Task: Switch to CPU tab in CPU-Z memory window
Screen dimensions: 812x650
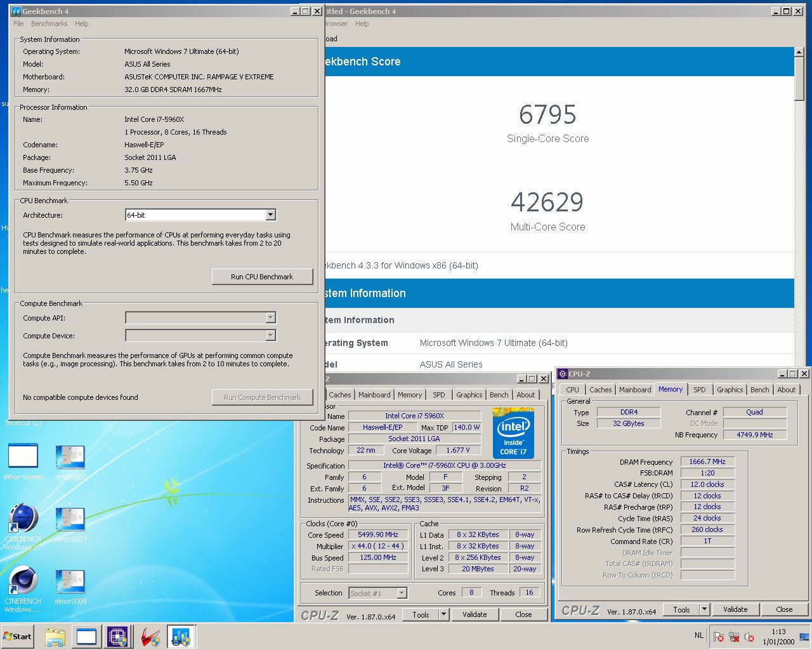Action: tap(572, 390)
